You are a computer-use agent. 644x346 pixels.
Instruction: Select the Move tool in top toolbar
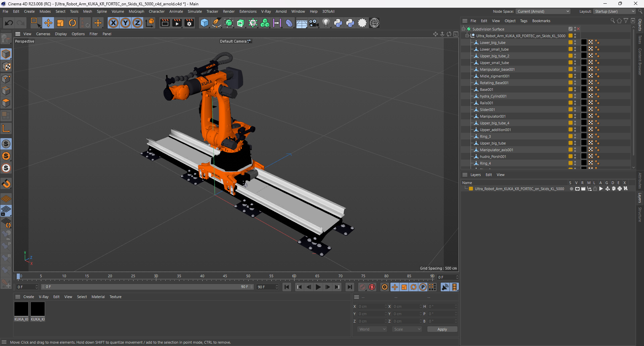point(48,23)
